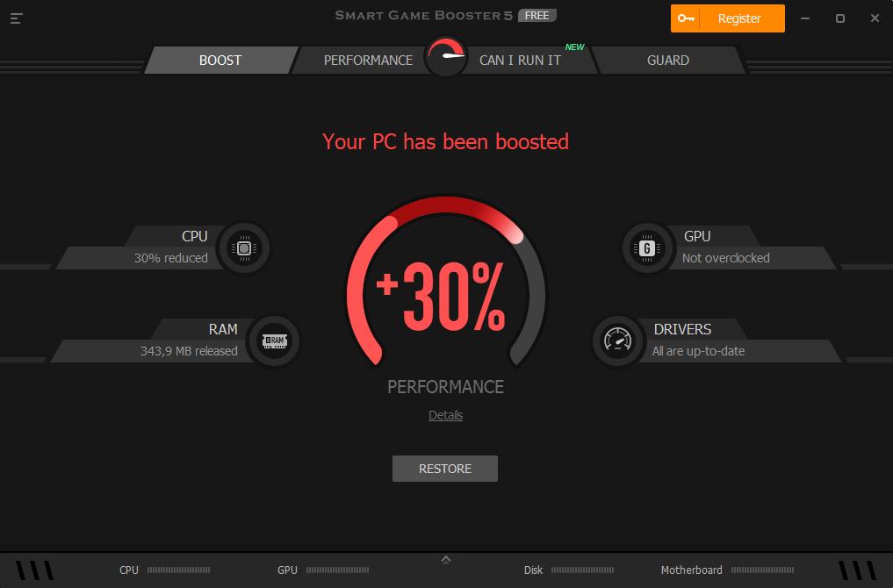Click the red gauge logo icon

[x=446, y=56]
